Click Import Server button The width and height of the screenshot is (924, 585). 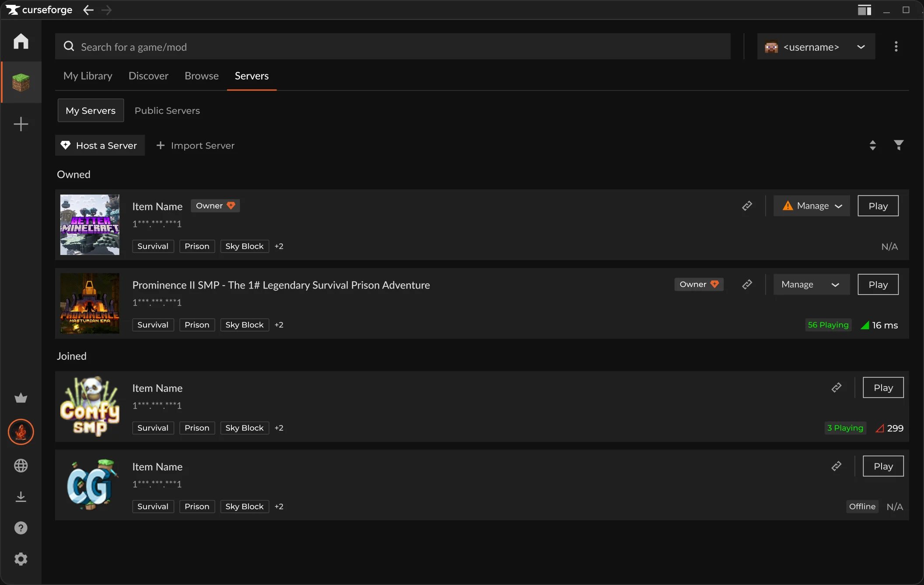click(196, 145)
